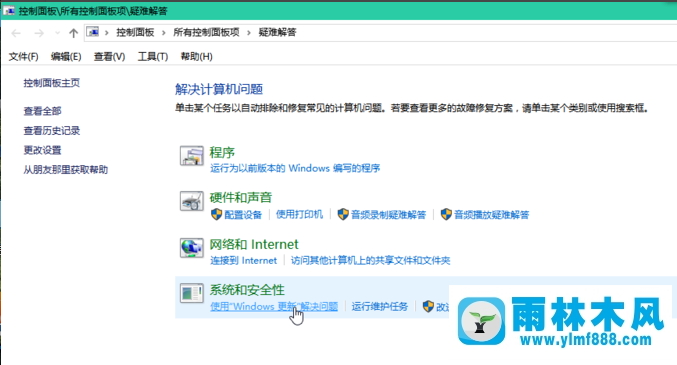Click the control panel icon in address bar
This screenshot has height=365, width=677.
point(92,32)
